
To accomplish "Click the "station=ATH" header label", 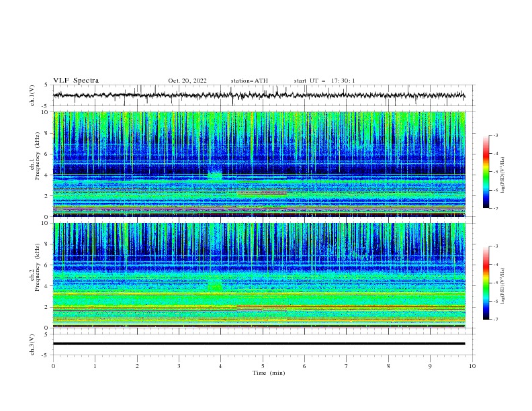I will pos(249,81).
